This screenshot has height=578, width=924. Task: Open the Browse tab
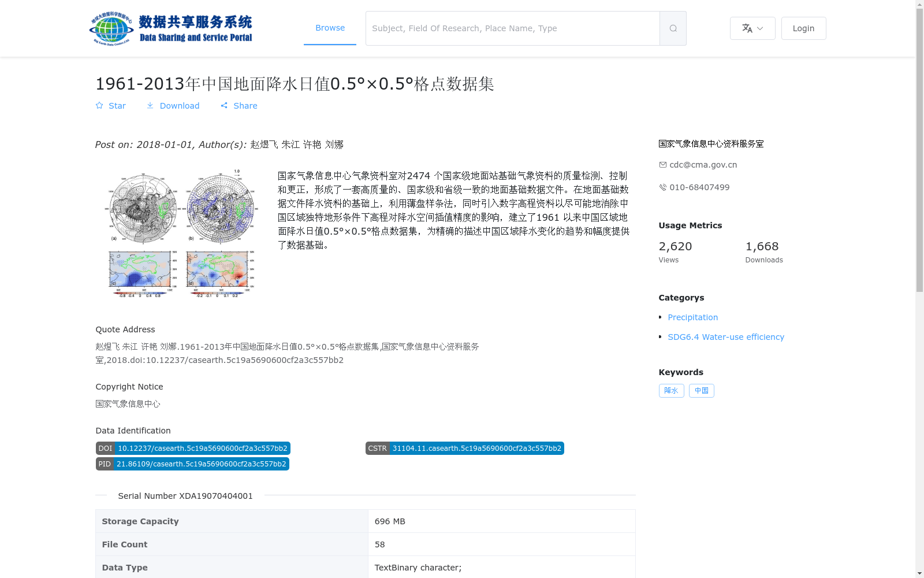coord(330,28)
